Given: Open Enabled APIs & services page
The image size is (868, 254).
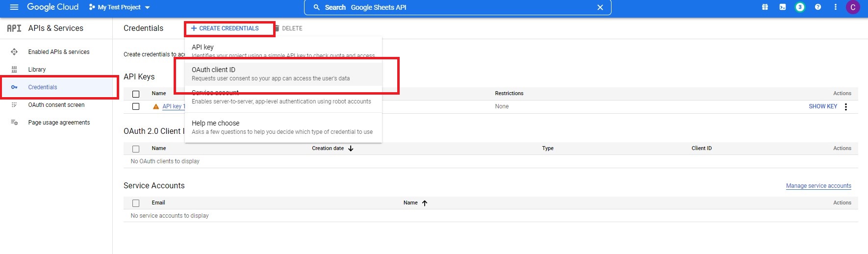Looking at the screenshot, I should [59, 52].
